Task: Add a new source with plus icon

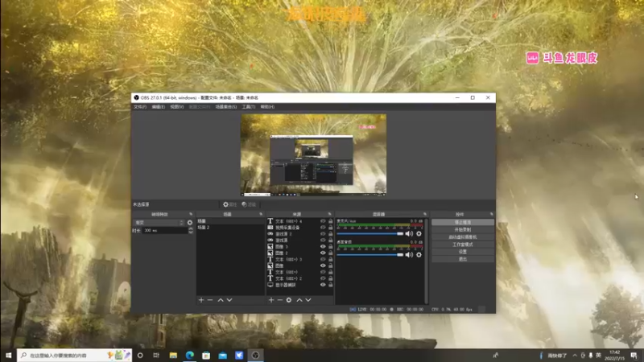Action: click(271, 300)
